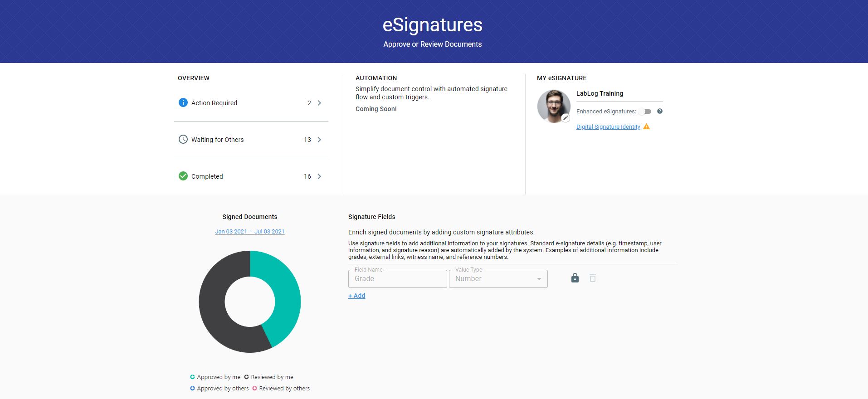868x399 pixels.
Task: Open the Digital Signature Identity link
Action: click(x=608, y=127)
